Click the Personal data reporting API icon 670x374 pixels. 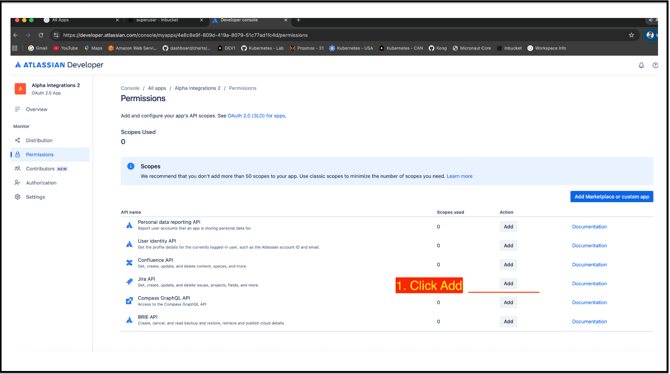[129, 225]
